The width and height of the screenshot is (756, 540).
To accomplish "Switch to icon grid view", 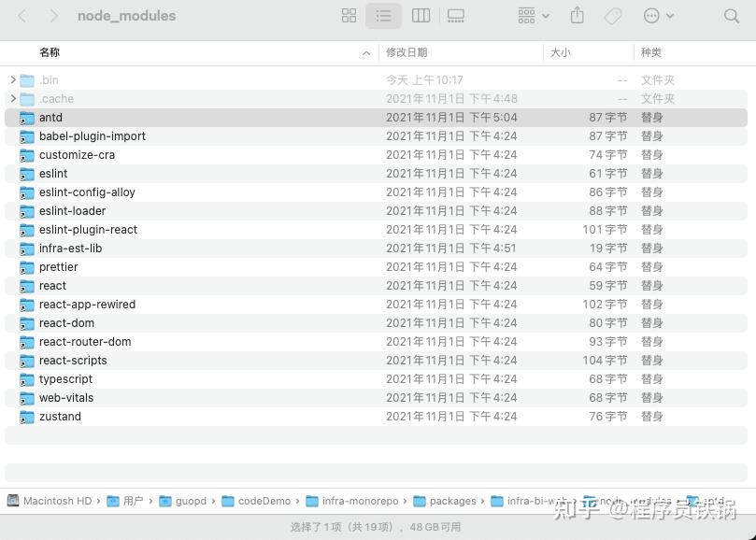I will [349, 16].
